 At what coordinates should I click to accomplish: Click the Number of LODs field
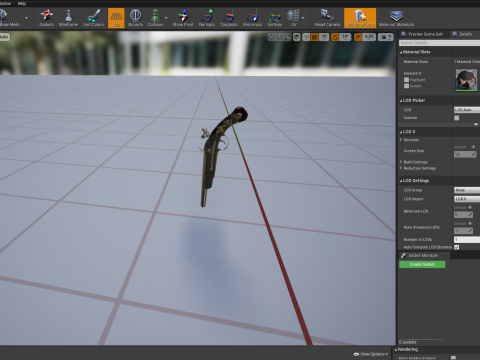pos(467,240)
